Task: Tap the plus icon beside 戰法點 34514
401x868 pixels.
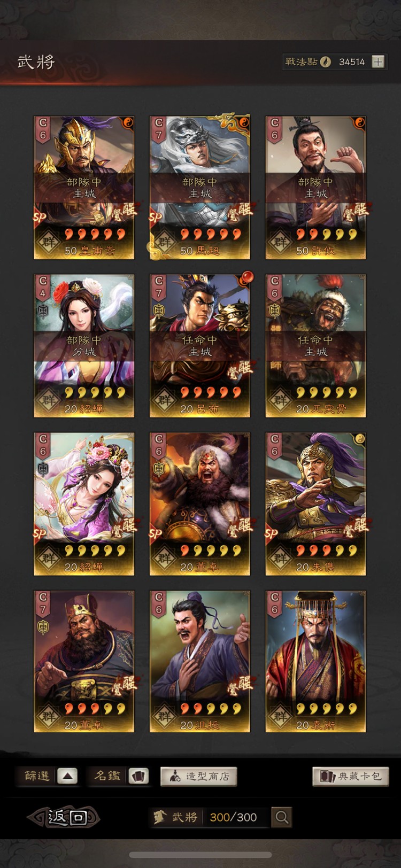Action: [x=378, y=61]
